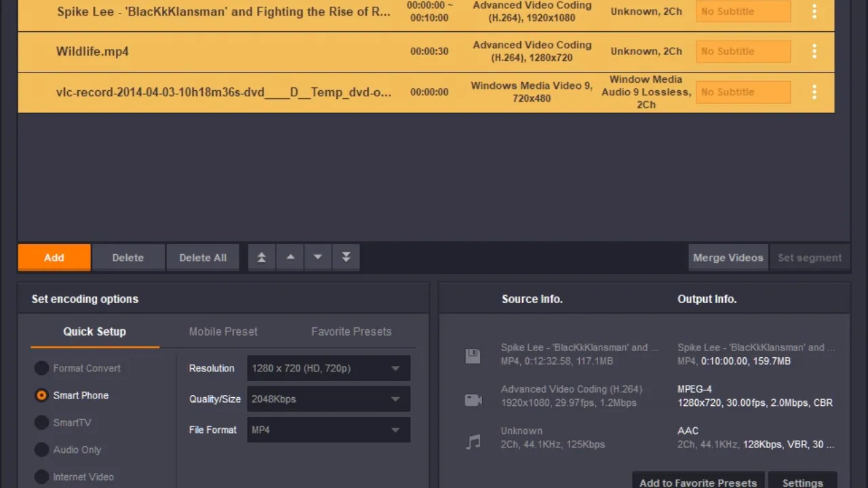Open subtitle dropdown for Wildlife.mp4
The image size is (868, 488).
pos(743,51)
